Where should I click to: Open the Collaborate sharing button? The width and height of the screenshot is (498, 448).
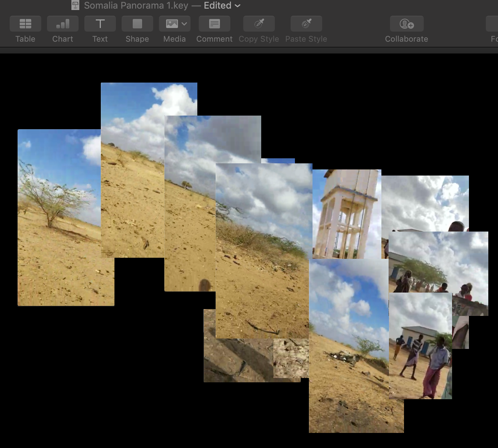pos(407,24)
